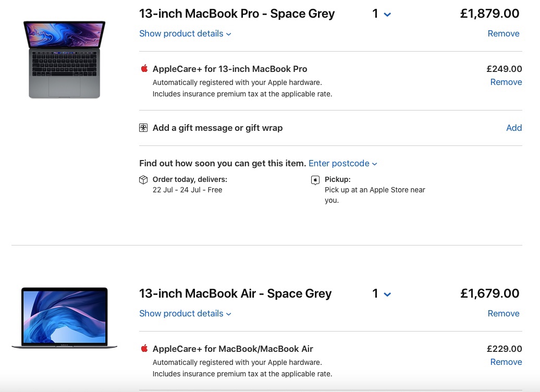The width and height of the screenshot is (540, 392).
Task: Expand the Enter postcode dropdown
Action: (x=342, y=164)
